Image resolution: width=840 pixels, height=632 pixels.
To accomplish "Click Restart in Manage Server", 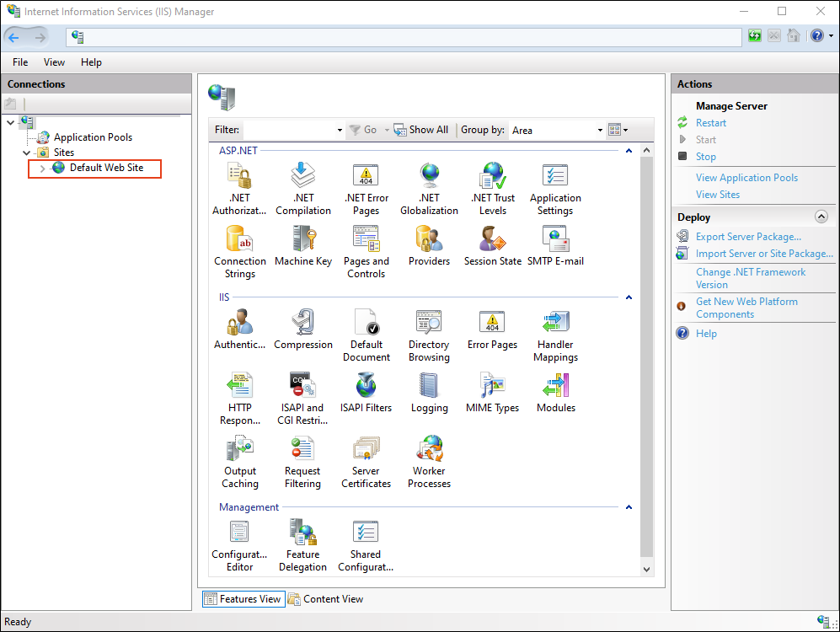I will pyautogui.click(x=711, y=123).
